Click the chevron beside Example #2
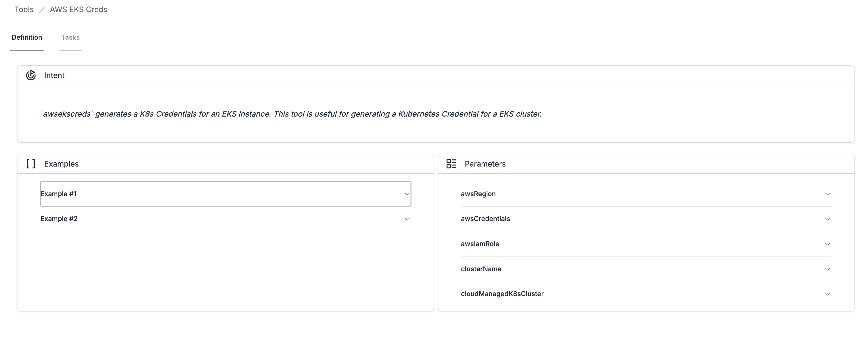 click(x=407, y=219)
